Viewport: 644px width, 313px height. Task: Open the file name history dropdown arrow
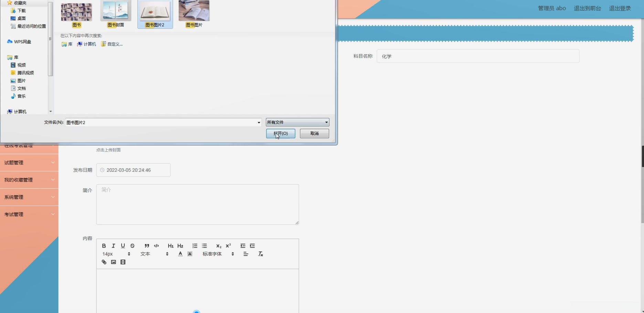pyautogui.click(x=259, y=123)
